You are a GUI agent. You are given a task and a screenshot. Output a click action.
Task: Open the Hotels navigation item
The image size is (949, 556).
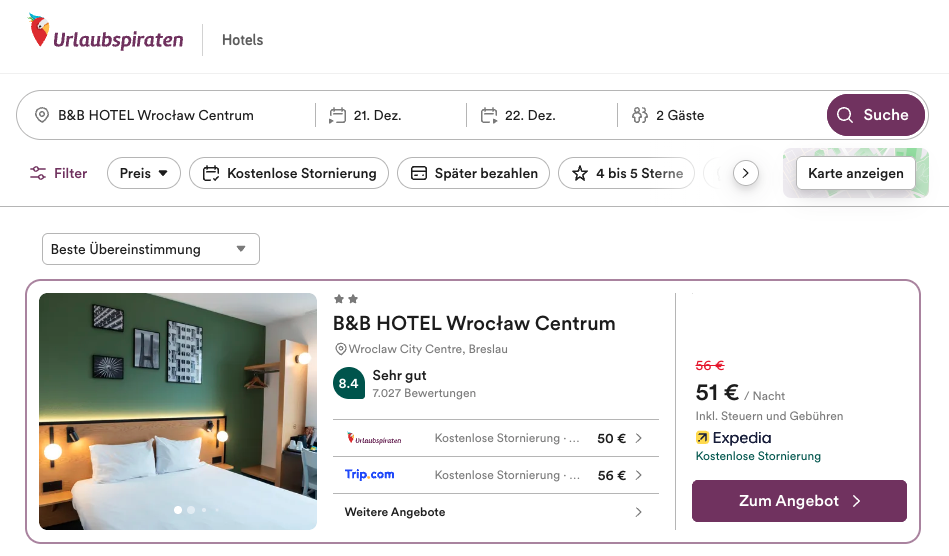pyautogui.click(x=243, y=40)
